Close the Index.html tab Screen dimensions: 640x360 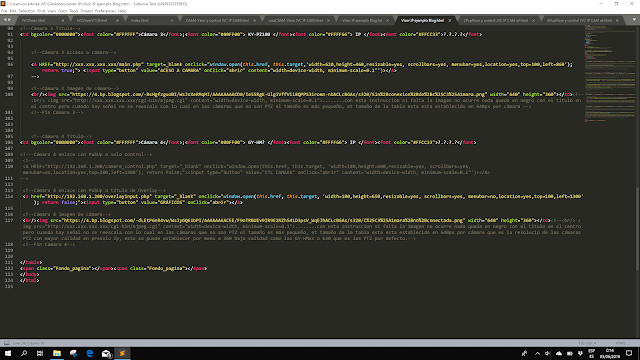(172, 20)
